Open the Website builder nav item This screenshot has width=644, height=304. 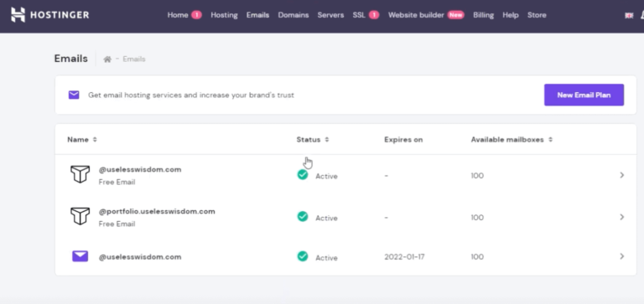pos(416,15)
